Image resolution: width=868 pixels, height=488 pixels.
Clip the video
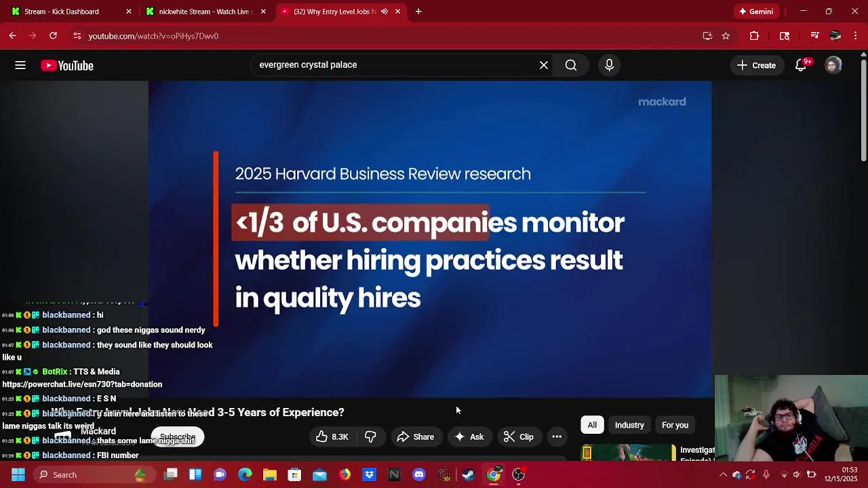pos(519,437)
